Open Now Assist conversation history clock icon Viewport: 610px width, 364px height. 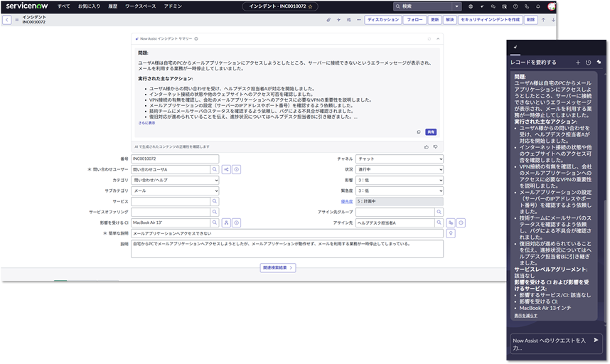pos(588,63)
